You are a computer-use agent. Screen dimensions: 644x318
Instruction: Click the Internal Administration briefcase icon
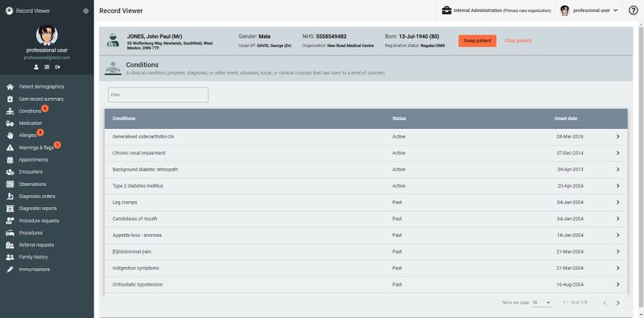[447, 10]
